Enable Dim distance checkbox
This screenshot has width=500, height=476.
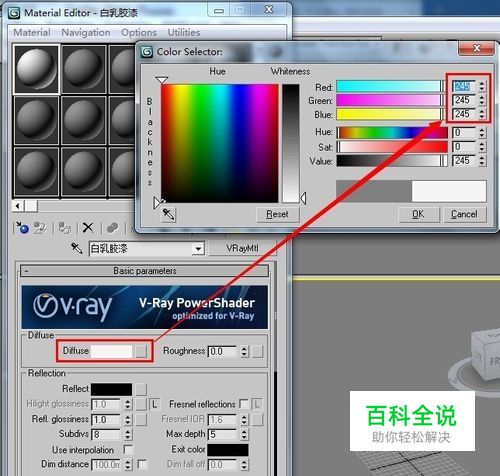pos(142,464)
